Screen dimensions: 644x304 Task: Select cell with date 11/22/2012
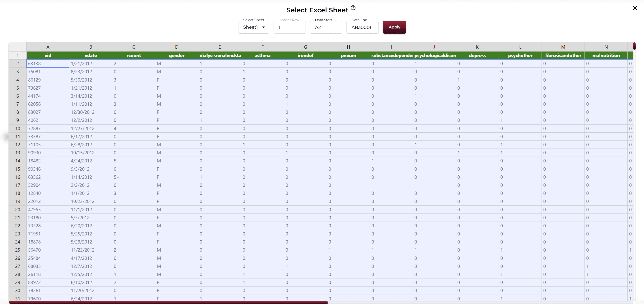(91, 250)
